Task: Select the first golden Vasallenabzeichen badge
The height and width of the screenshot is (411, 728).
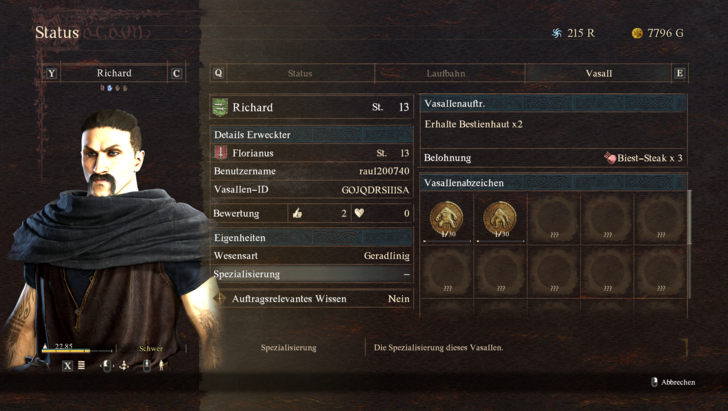Action: coord(447,218)
